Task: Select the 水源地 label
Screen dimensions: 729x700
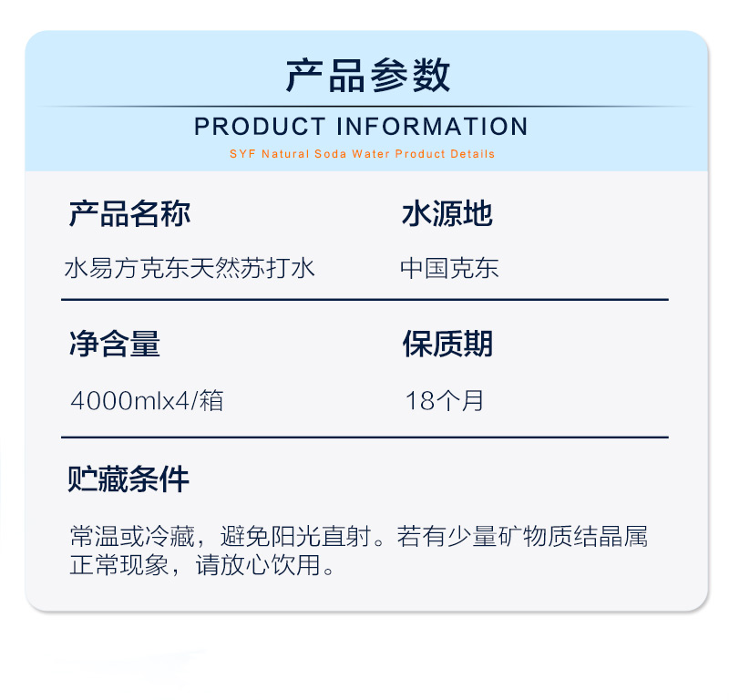Action: pos(447,214)
